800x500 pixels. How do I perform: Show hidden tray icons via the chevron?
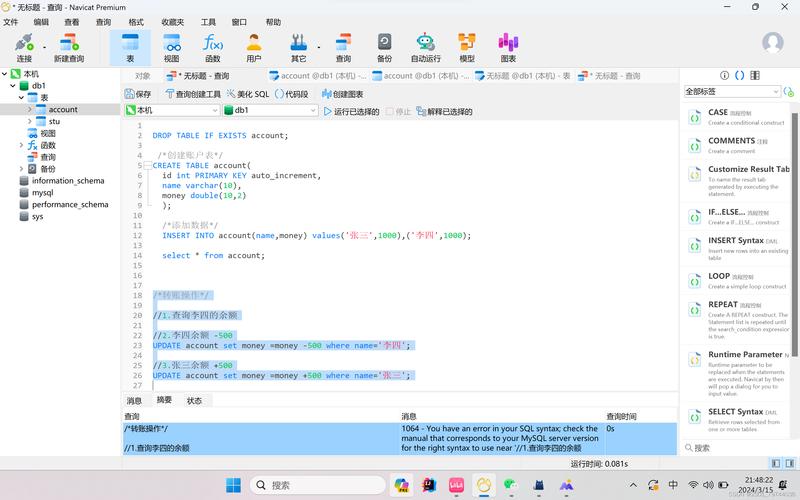[x=633, y=485]
